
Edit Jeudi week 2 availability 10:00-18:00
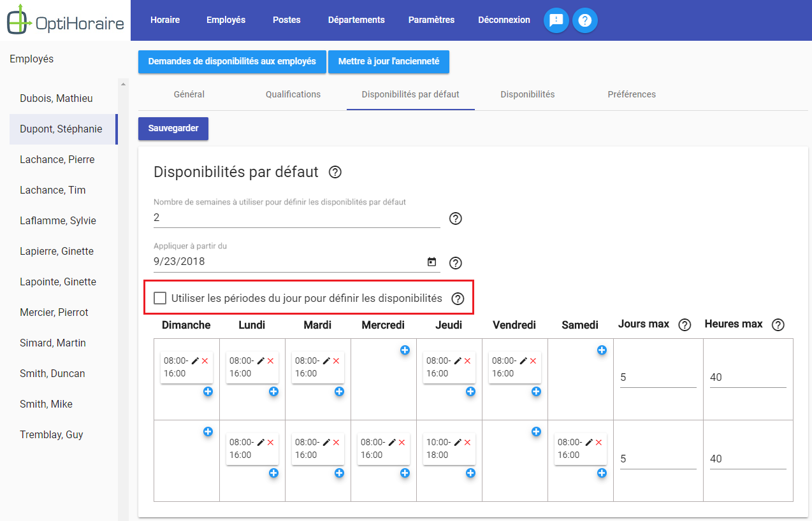[458, 442]
